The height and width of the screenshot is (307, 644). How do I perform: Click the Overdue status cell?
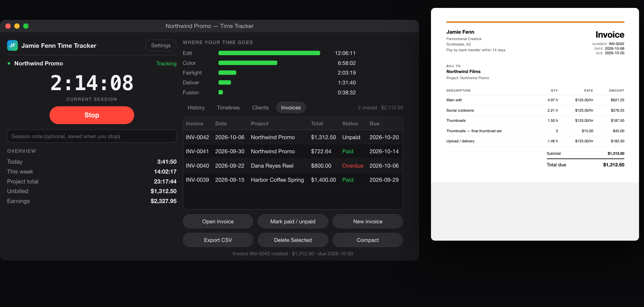pos(353,166)
